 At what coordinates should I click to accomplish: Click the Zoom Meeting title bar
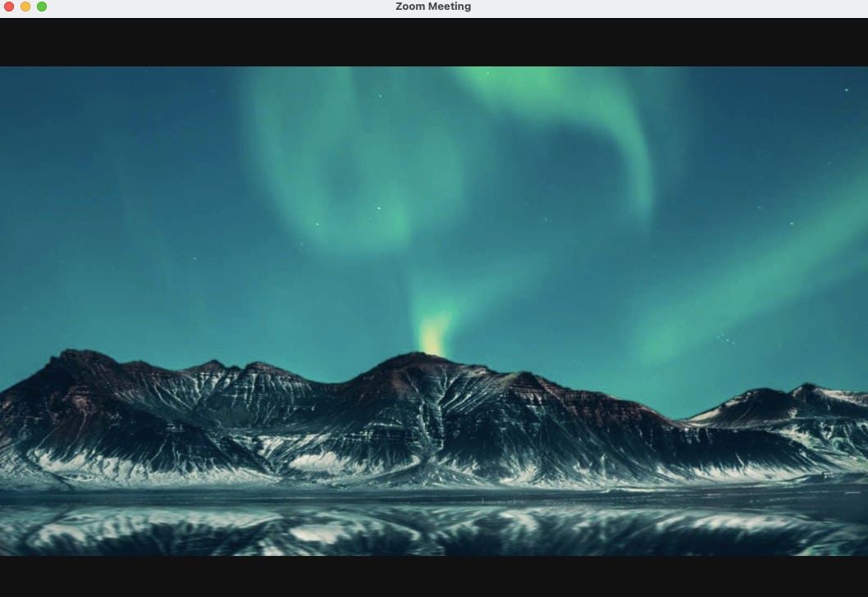[x=574, y=7]
